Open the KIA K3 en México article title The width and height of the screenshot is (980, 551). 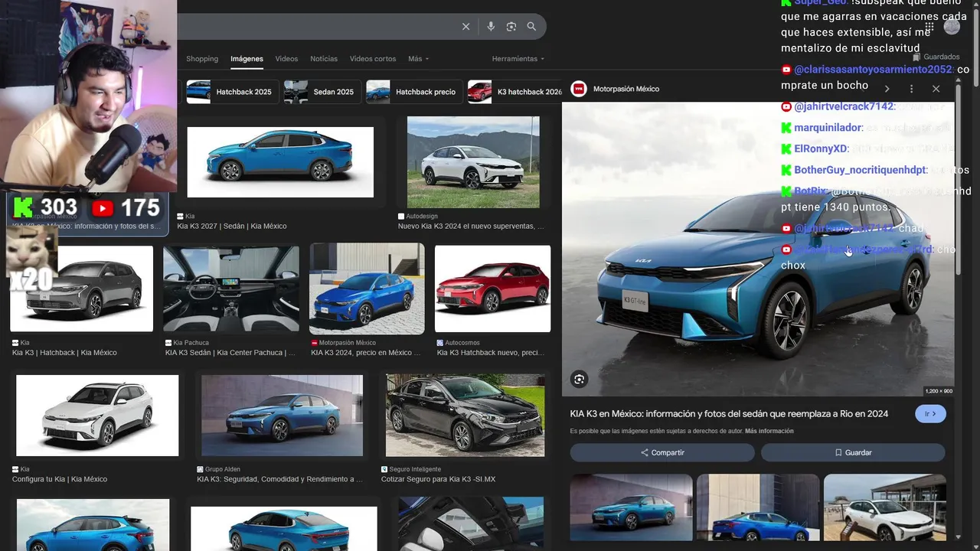729,414
